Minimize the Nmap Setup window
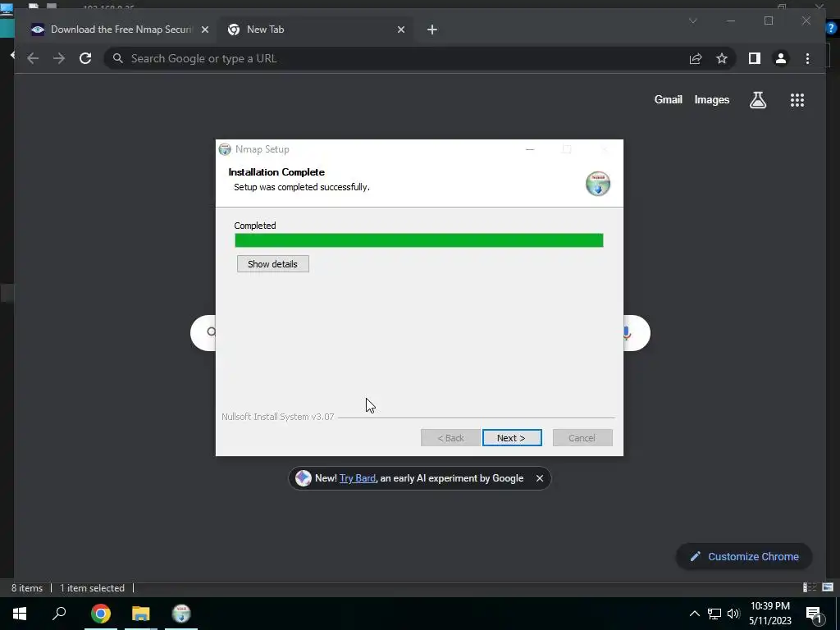 [x=530, y=149]
